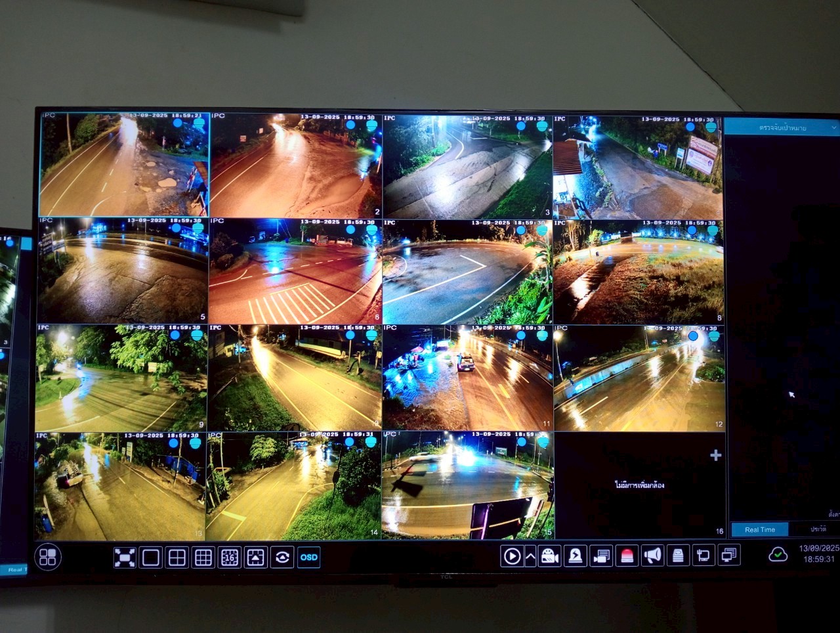Viewport: 840px width, 633px height.
Task: Select the camera 1 feed
Action: 124,164
